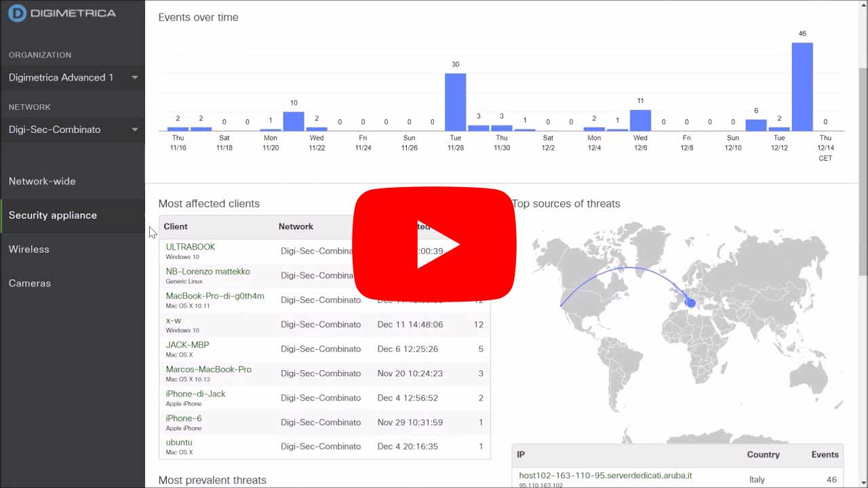Select the Security appliance menu item
The width and height of the screenshot is (868, 488).
53,215
